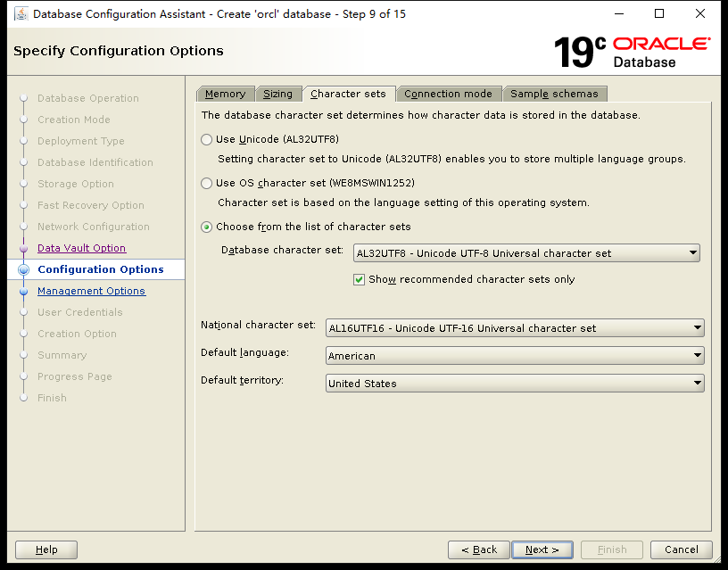Select Use Unicode (AL32UTF8) radio button
This screenshot has width=728, height=570.
click(207, 140)
